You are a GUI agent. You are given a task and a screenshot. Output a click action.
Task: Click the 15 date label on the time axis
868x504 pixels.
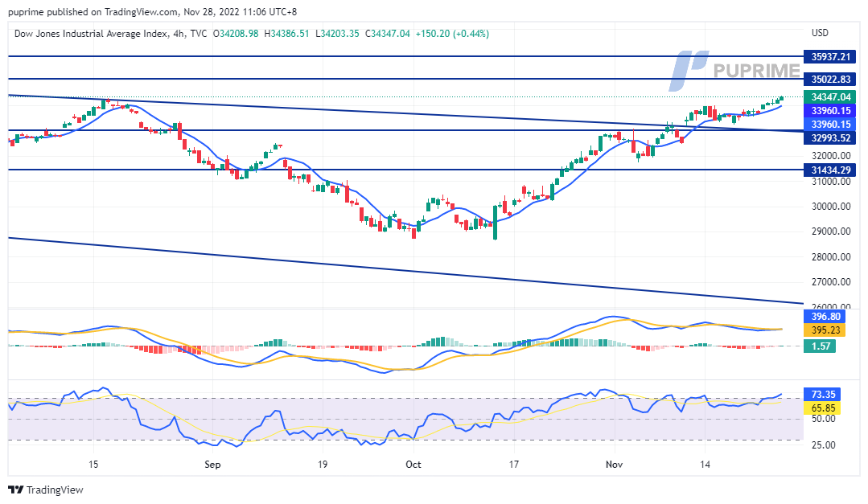(x=93, y=464)
